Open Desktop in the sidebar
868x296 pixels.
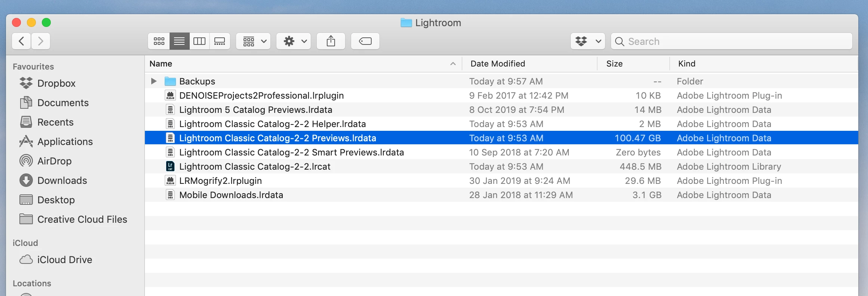pyautogui.click(x=47, y=200)
